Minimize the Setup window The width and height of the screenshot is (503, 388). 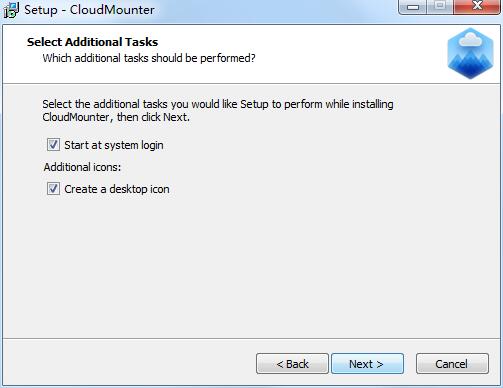pos(413,7)
